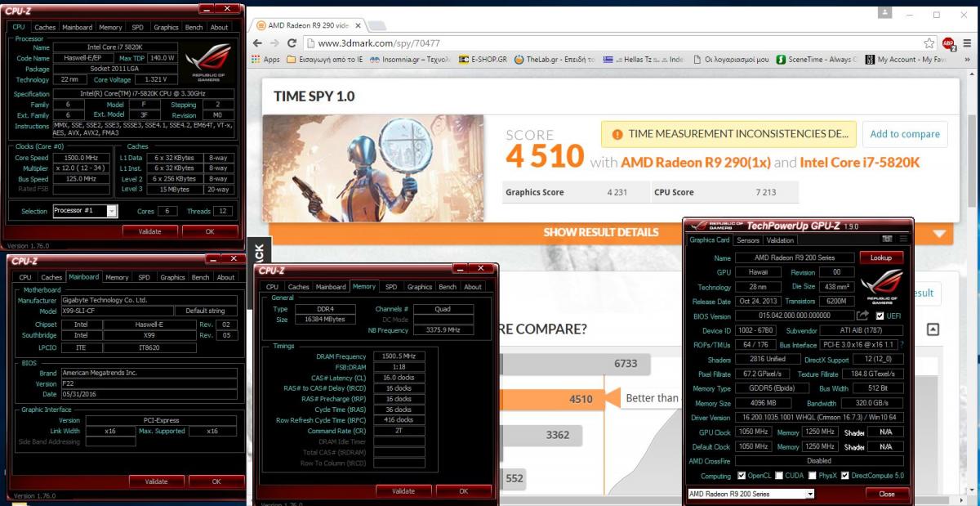
Task: Open the Hellas Tz bookmark with flag icon
Action: pos(644,60)
